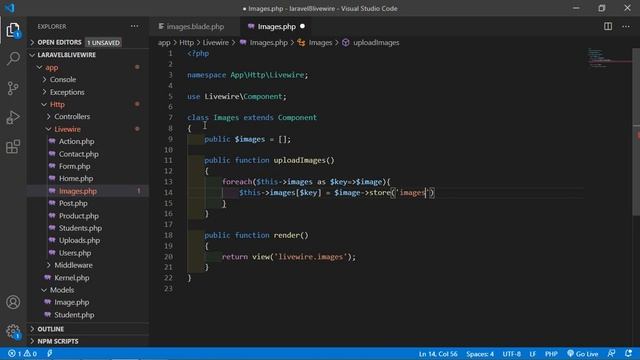Click 'Spaces: 4' indentation setting
This screenshot has height=360, width=640.
pos(480,354)
